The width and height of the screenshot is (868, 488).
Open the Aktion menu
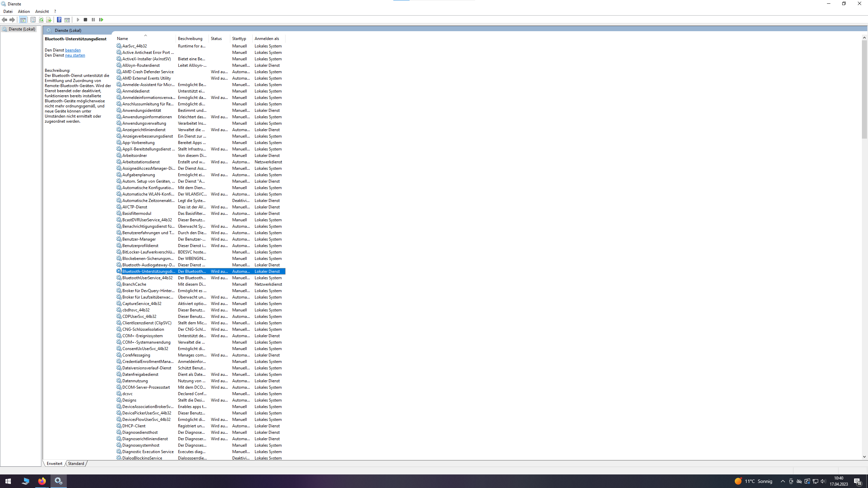[x=24, y=12]
